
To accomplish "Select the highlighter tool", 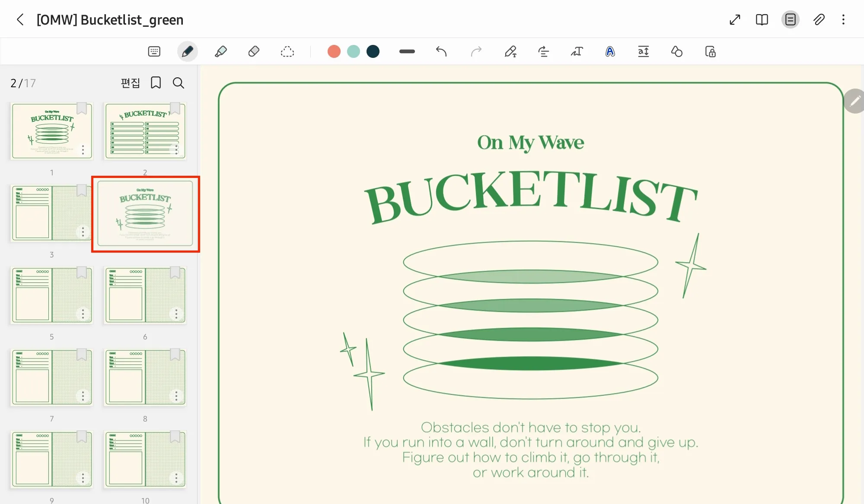I will tap(220, 52).
